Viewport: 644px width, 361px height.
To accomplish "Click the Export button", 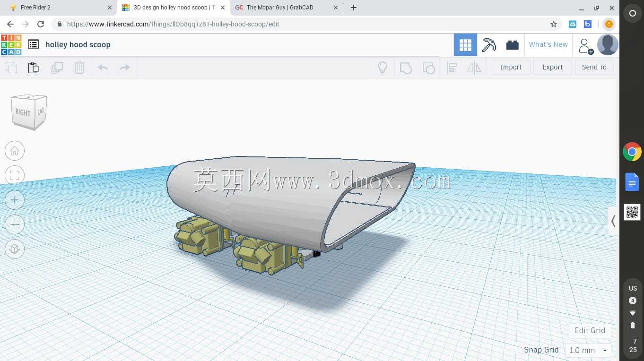I will click(553, 67).
